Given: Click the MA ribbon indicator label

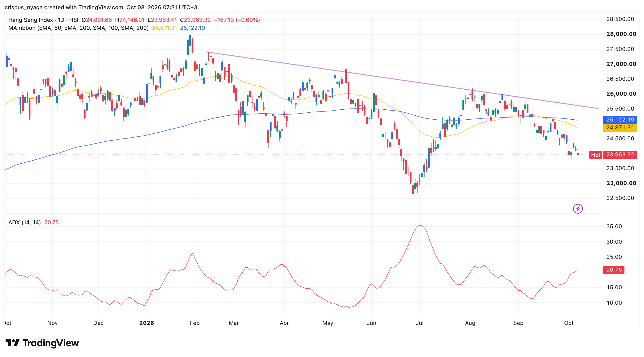Looking at the screenshot, I should (79, 28).
